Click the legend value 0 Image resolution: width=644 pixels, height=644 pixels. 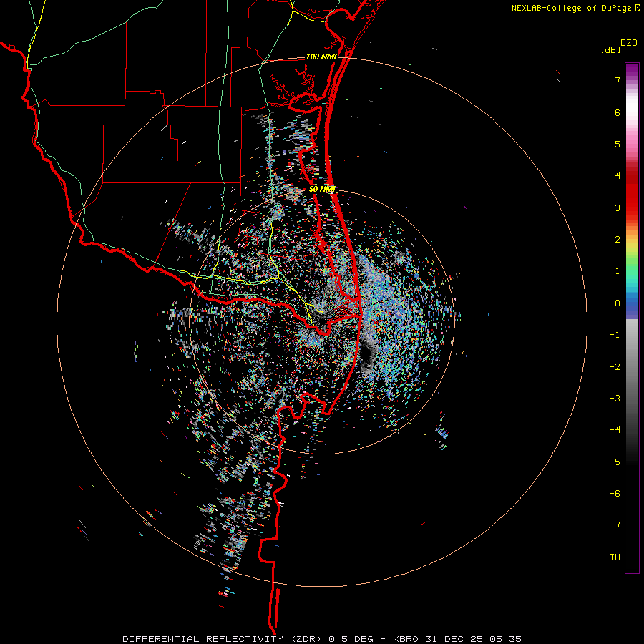coord(618,303)
